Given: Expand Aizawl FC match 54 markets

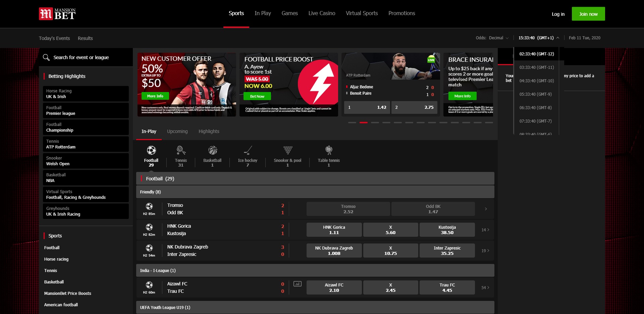Looking at the screenshot, I should tap(485, 287).
